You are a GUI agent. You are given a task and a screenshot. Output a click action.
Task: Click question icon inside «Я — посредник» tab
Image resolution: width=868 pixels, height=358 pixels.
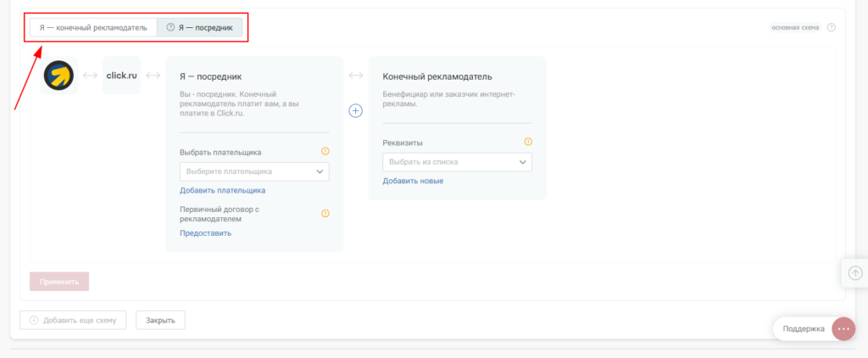click(170, 27)
